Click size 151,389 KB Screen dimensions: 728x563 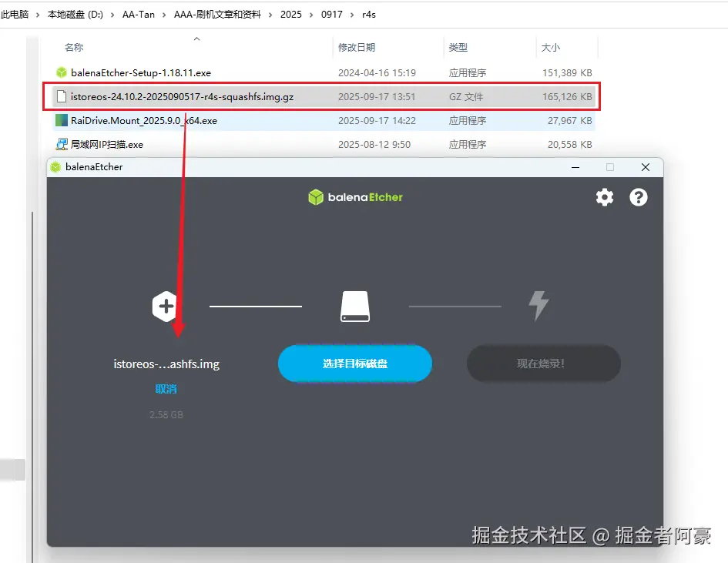[567, 73]
